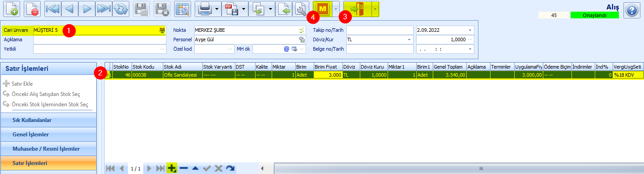Click the printer icon

tap(204, 9)
